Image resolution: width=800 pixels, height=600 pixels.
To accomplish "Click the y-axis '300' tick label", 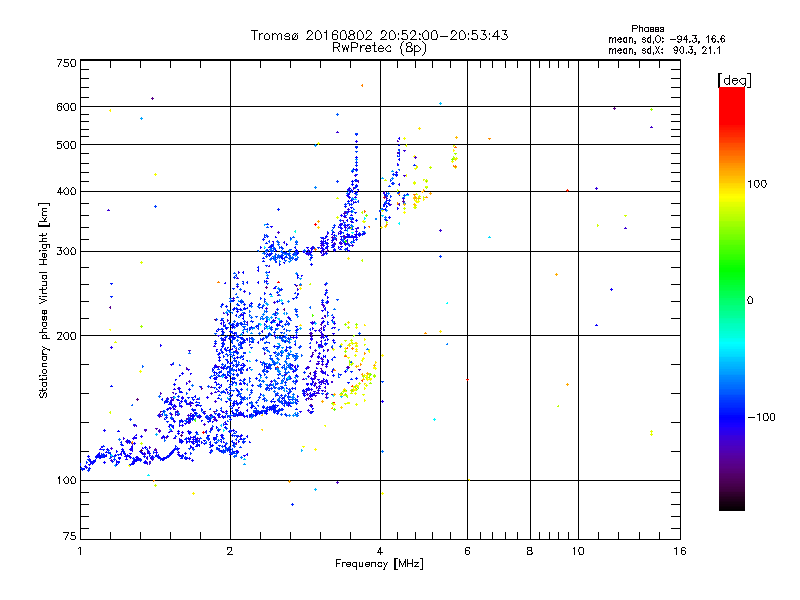I will point(66,252).
